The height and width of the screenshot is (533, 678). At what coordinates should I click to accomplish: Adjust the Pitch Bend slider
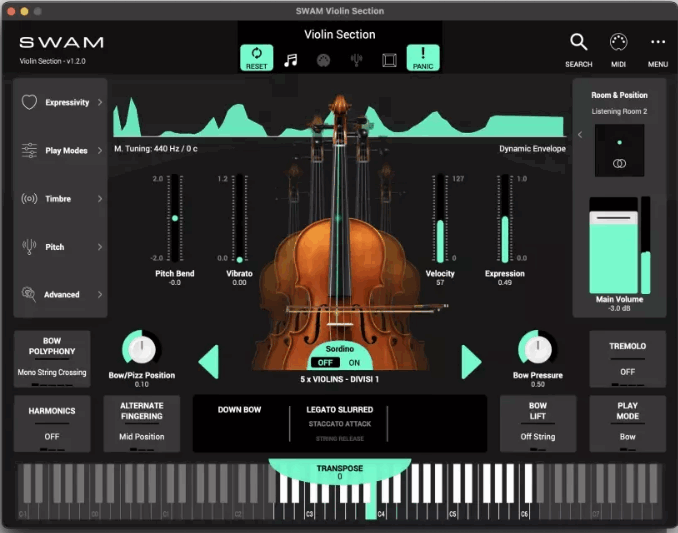pyautogui.click(x=175, y=218)
